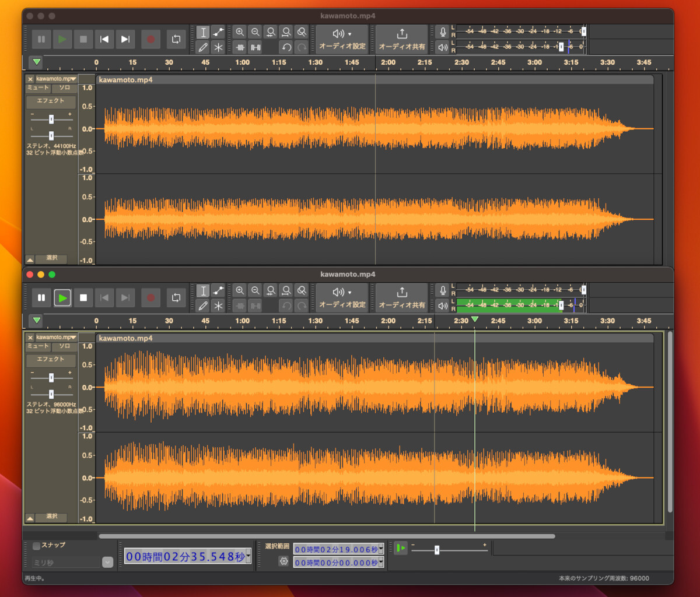Pause playback in the 96000Hz project window

(41, 298)
